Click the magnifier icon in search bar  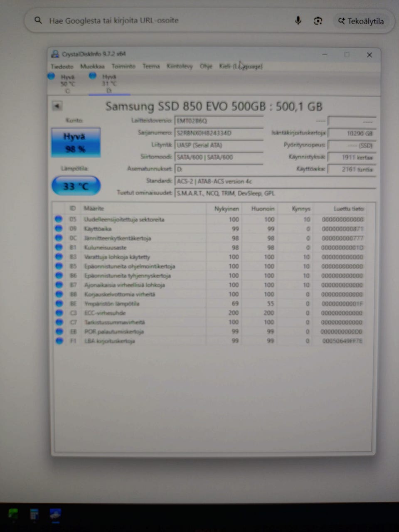click(38, 20)
